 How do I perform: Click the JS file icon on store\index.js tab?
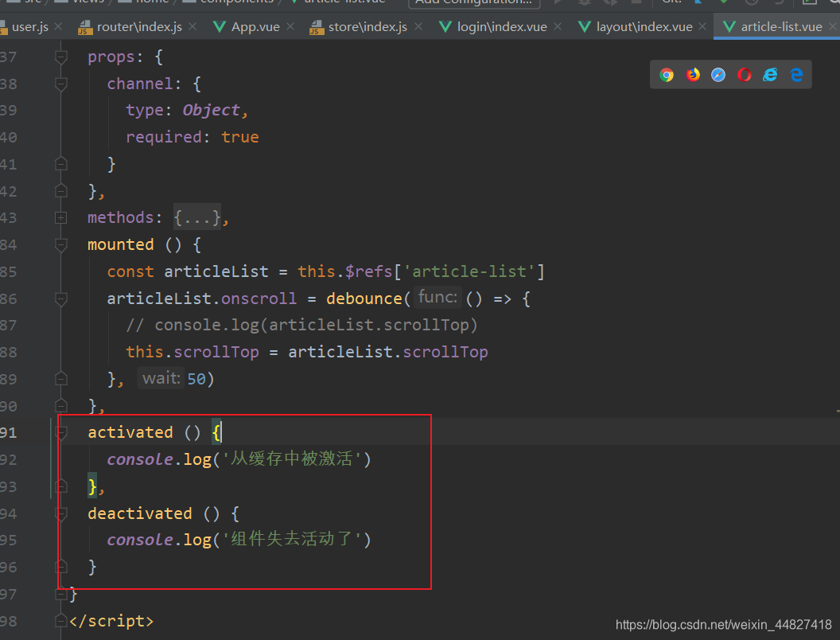click(x=316, y=27)
